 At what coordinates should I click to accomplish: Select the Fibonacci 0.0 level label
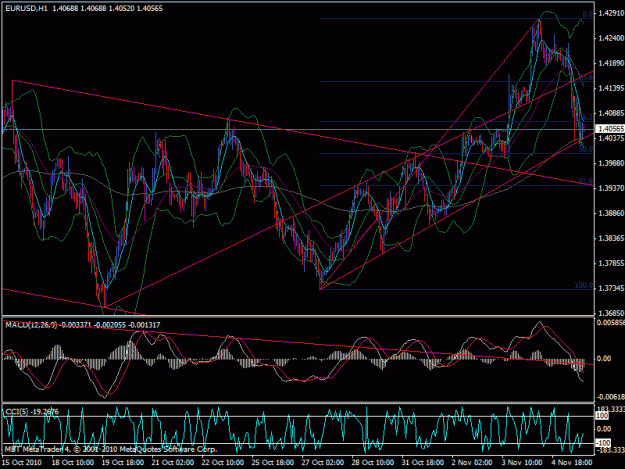coord(588,14)
